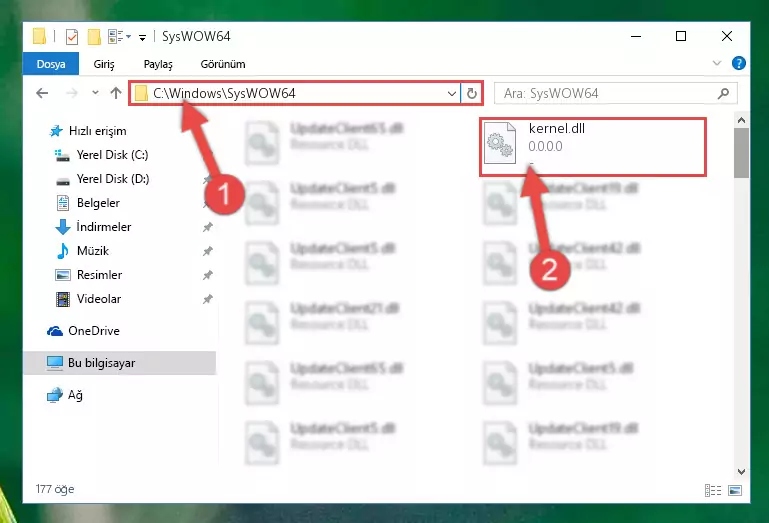The image size is (769, 523).
Task: Click the address bar path C:\Windows\SysWOW64
Action: point(224,93)
